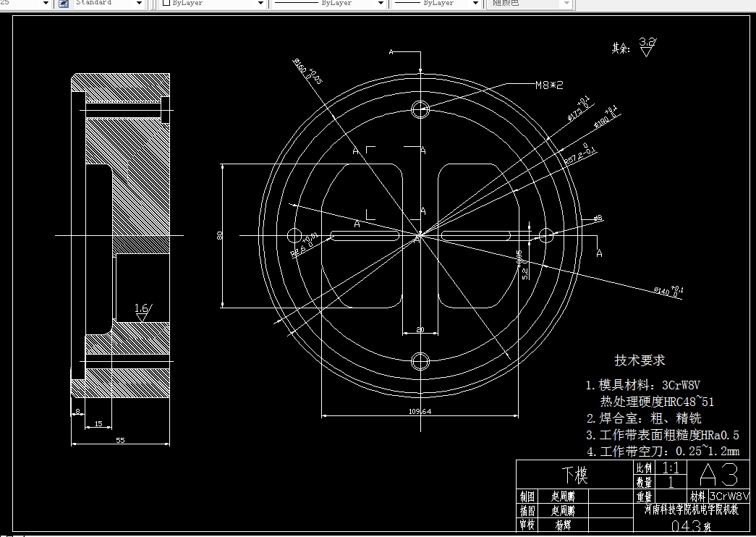Select requirement 4. 工作带空刀: 0.25~1.2mm
Screen dimensions: 756x537
click(663, 452)
